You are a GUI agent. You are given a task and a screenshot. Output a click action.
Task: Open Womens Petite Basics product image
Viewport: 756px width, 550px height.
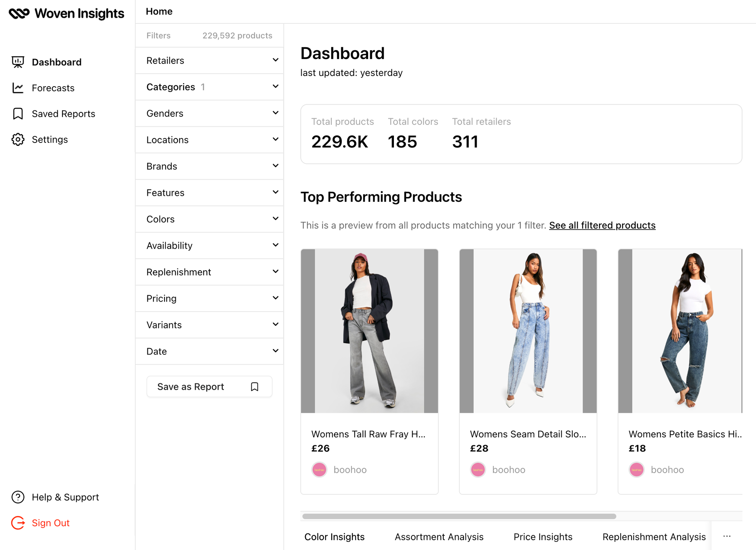click(x=680, y=331)
